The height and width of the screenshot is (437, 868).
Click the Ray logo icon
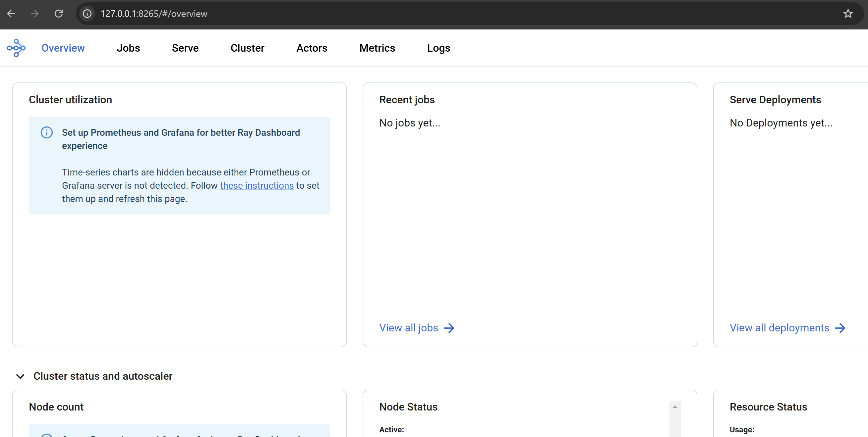(x=16, y=48)
